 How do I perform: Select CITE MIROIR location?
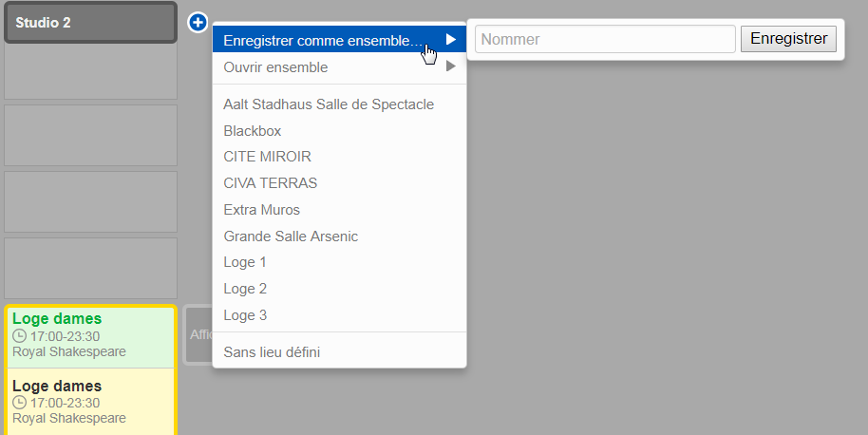click(267, 156)
